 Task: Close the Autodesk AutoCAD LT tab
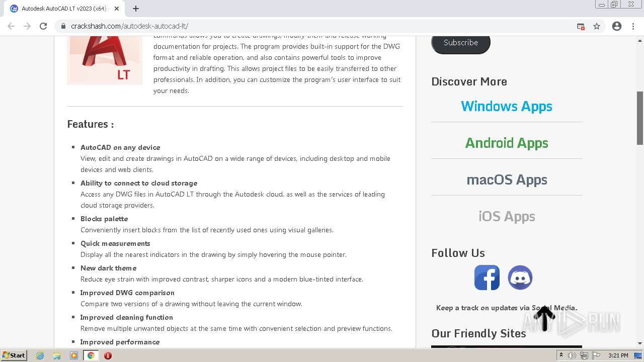117,9
